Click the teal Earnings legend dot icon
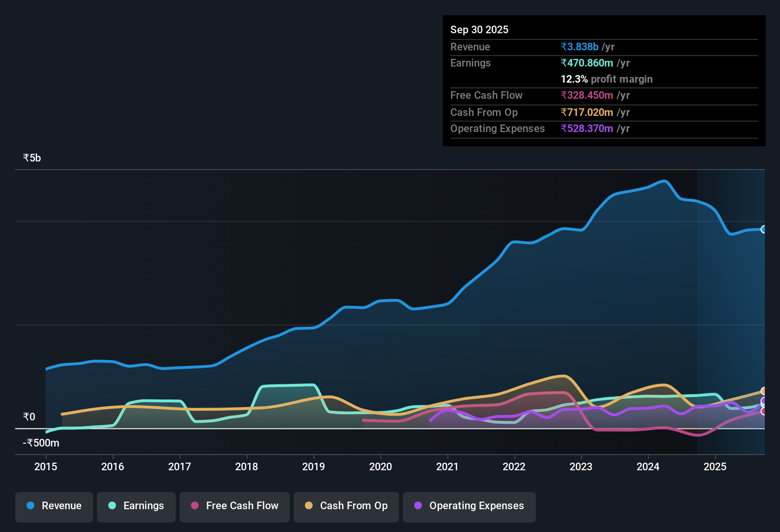Image resolution: width=780 pixels, height=532 pixels. 112,506
